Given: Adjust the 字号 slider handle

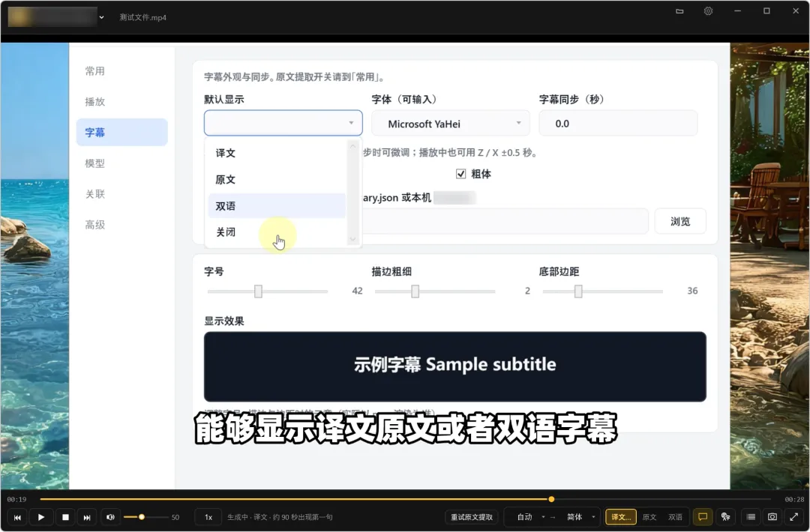Looking at the screenshot, I should (258, 291).
